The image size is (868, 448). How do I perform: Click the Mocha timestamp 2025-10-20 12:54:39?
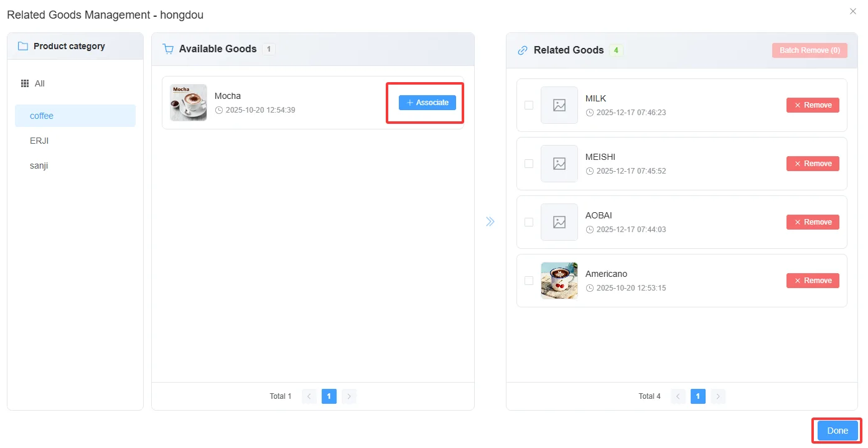(260, 110)
